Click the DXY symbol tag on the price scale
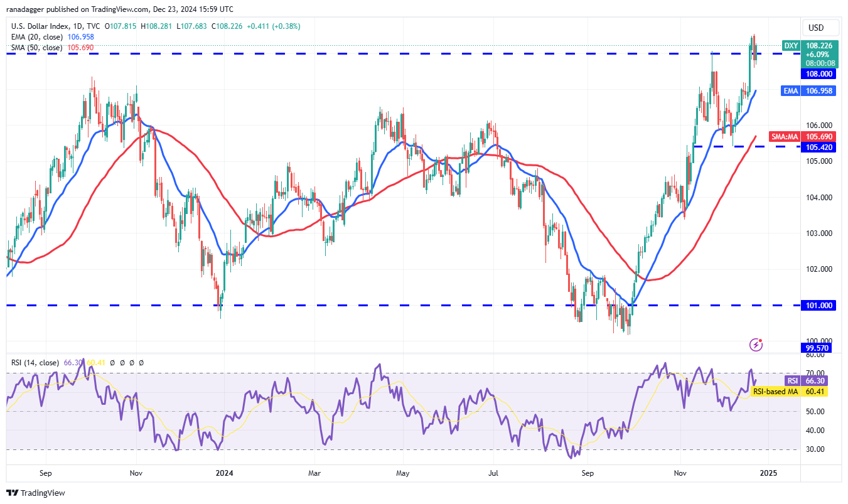The width and height of the screenshot is (848, 504). tap(791, 45)
